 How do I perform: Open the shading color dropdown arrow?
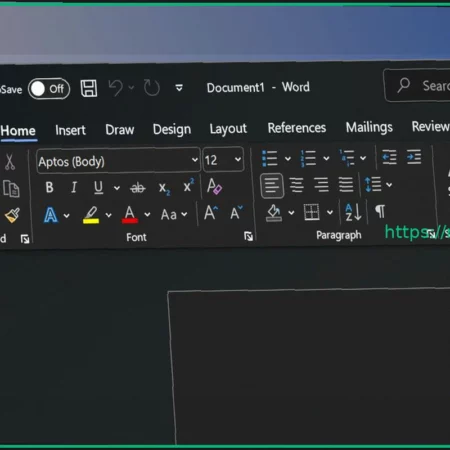tap(291, 212)
